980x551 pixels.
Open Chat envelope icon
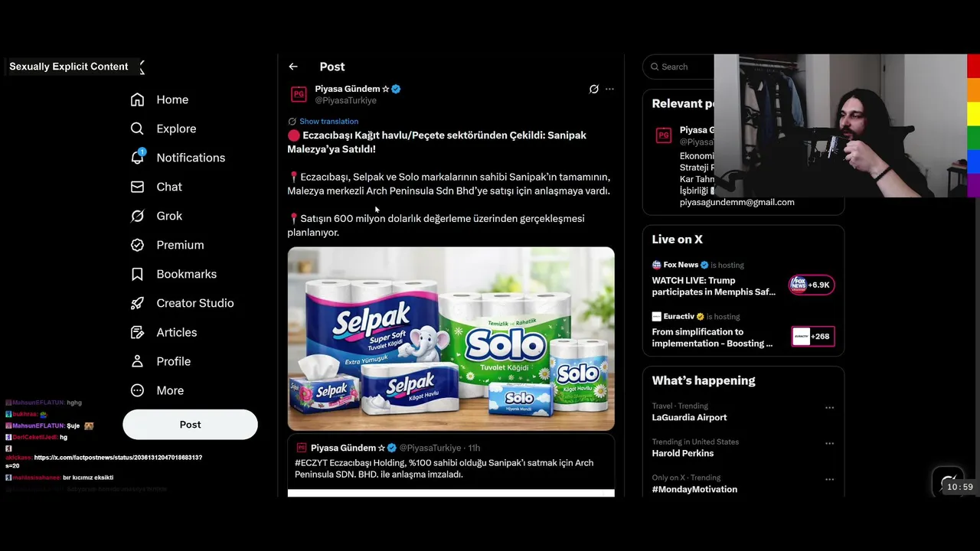coord(137,187)
